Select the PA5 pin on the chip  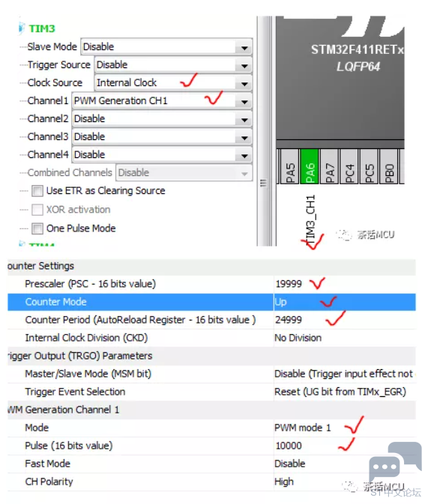click(x=290, y=166)
